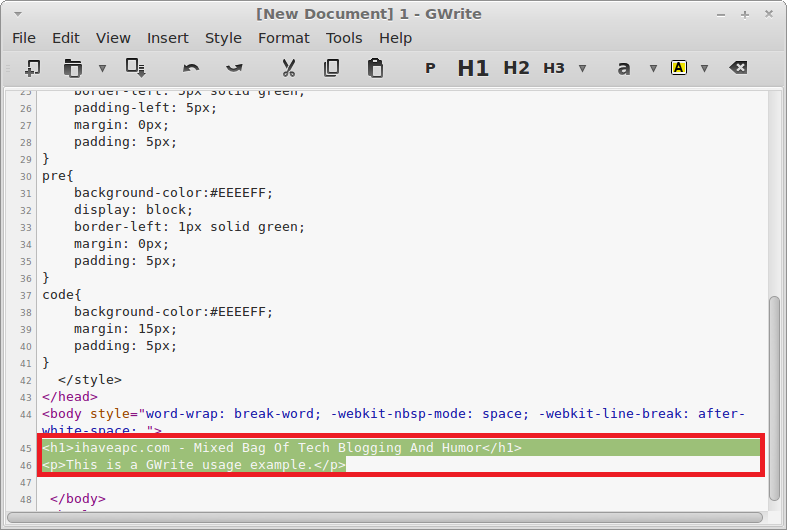Apply Heading 2 with the H2 button
Viewport: 787px width, 530px height.
[516, 68]
